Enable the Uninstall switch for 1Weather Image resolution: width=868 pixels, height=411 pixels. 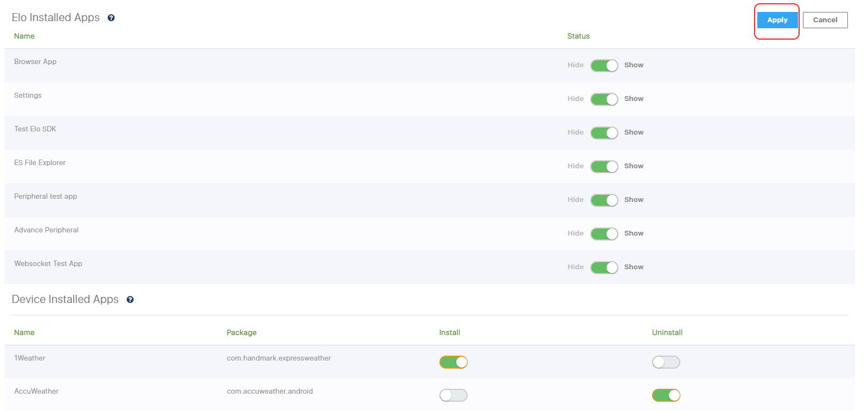click(666, 362)
